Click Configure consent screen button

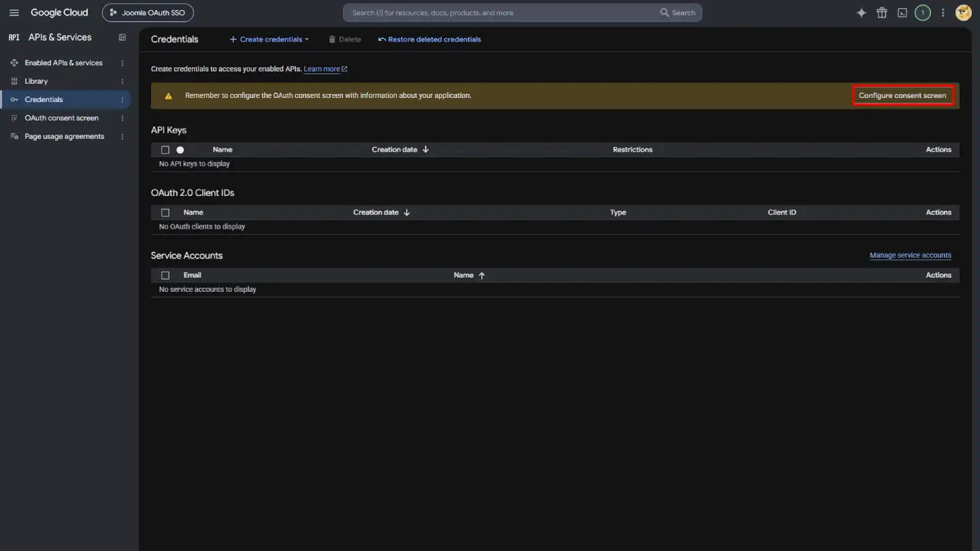click(902, 96)
